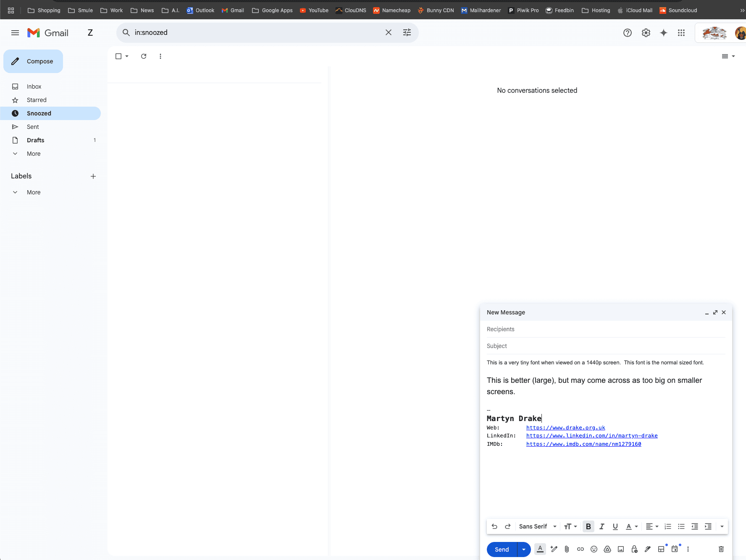Image resolution: width=746 pixels, height=560 pixels.
Task: Toggle underline formatting
Action: tap(615, 526)
